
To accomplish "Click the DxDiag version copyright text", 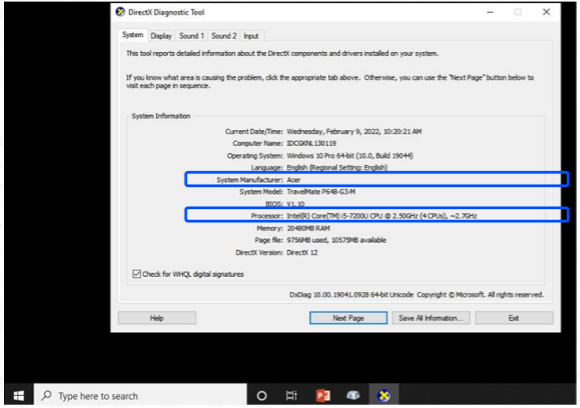I will tap(417, 295).
